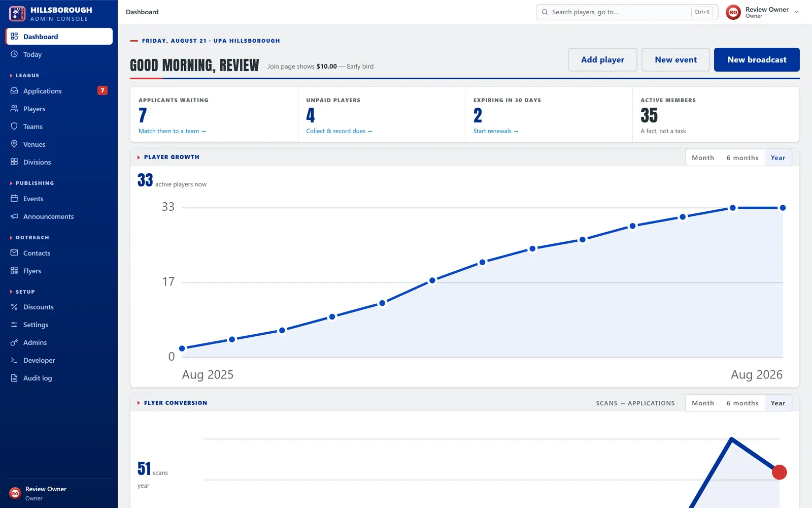Click the Active Members 35 stat

(x=649, y=116)
